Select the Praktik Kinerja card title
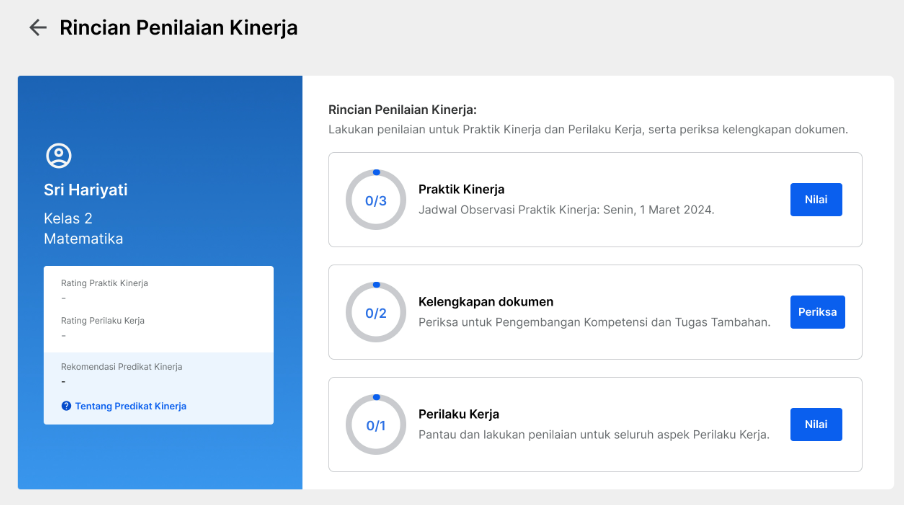Viewport: 904px width, 505px height. [461, 189]
